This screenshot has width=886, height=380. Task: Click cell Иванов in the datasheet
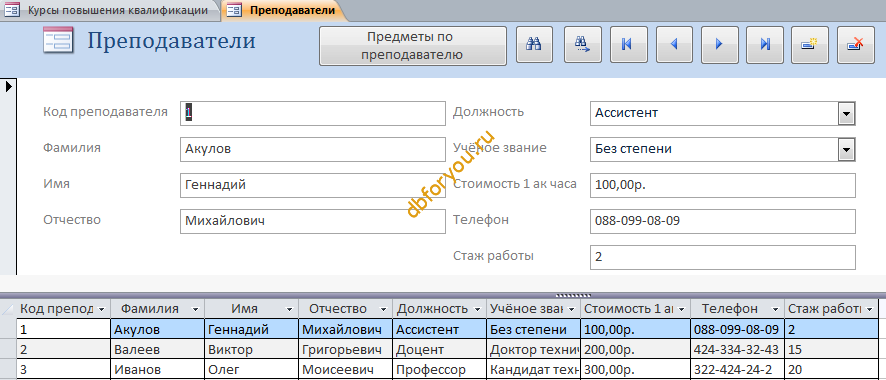coord(158,370)
